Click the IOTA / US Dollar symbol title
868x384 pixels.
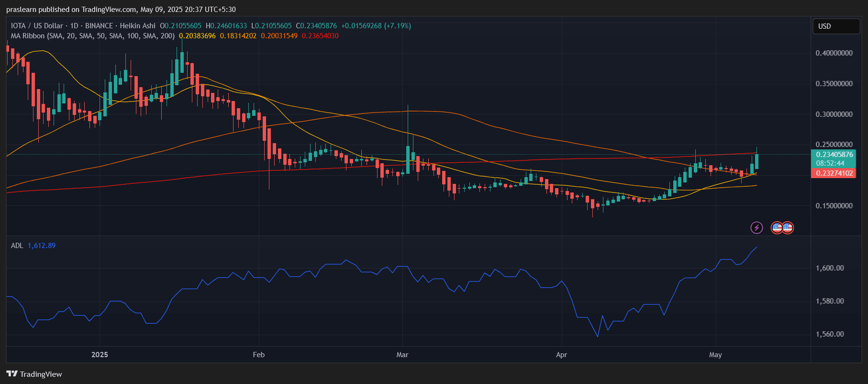(x=37, y=26)
